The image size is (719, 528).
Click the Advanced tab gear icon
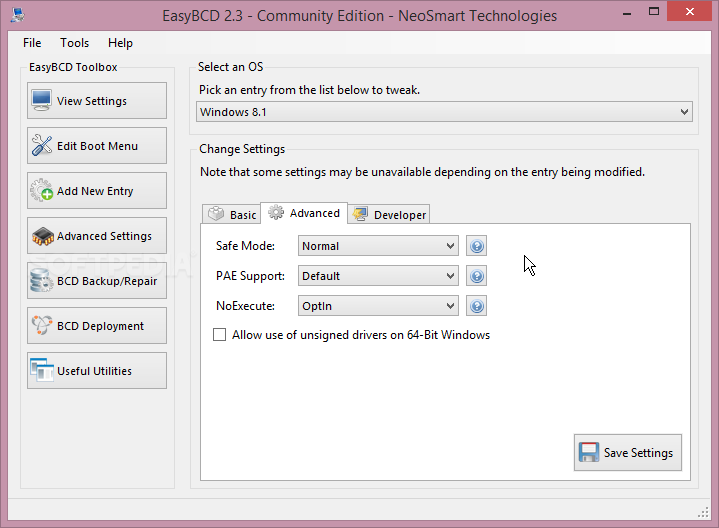[x=276, y=212]
